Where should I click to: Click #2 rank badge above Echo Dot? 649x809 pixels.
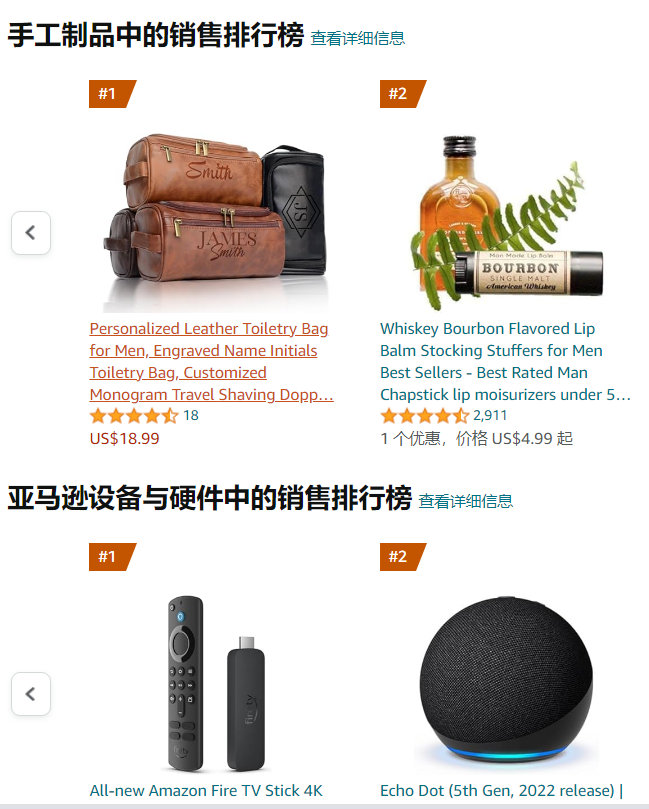coord(403,557)
